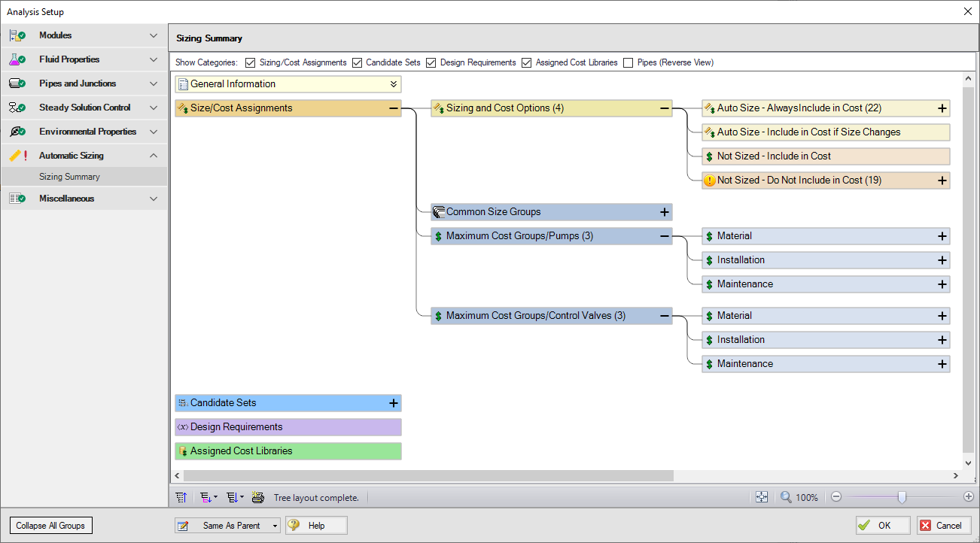This screenshot has width=980, height=543.
Task: Expand the Candidate Sets group
Action: click(393, 403)
